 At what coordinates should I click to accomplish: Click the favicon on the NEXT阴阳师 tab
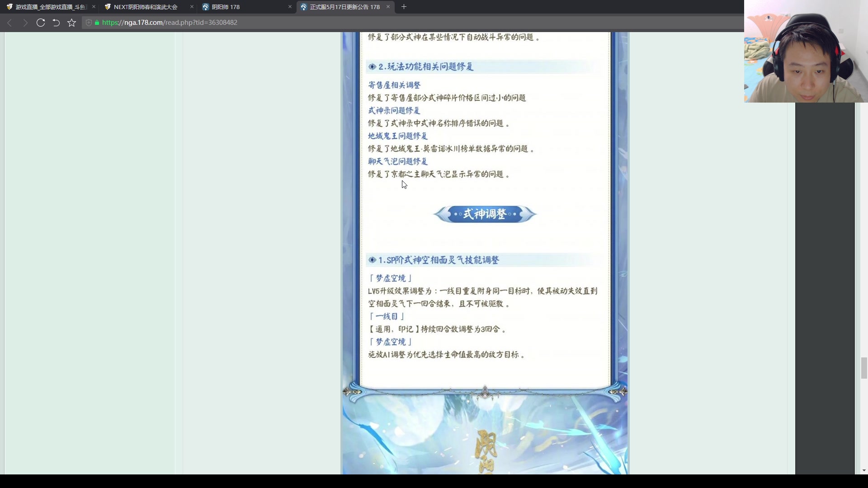(x=108, y=7)
